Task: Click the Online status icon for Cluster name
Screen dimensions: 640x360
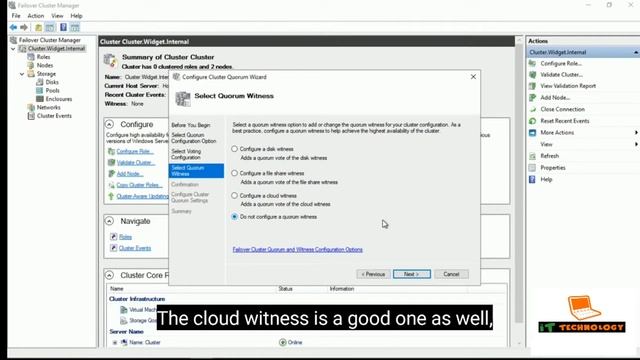Action: click(x=282, y=342)
